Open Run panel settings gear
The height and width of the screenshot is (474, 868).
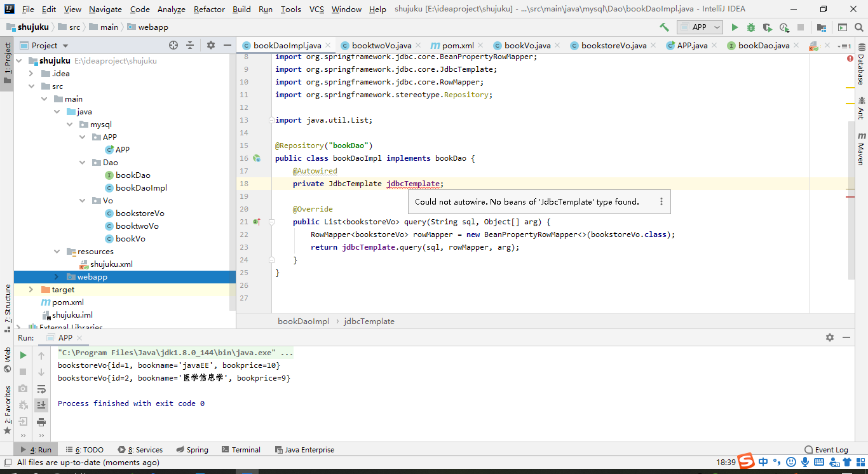coord(829,337)
